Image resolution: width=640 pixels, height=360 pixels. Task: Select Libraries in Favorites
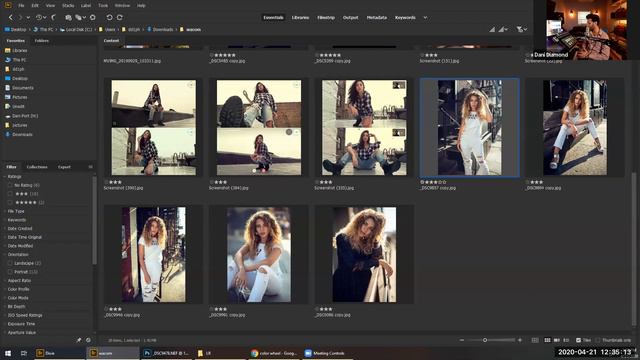(20, 51)
